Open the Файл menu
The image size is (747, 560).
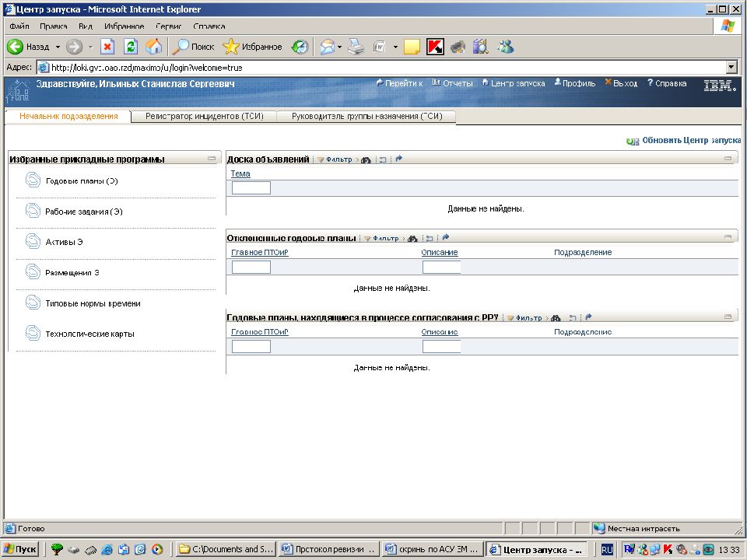(x=19, y=26)
